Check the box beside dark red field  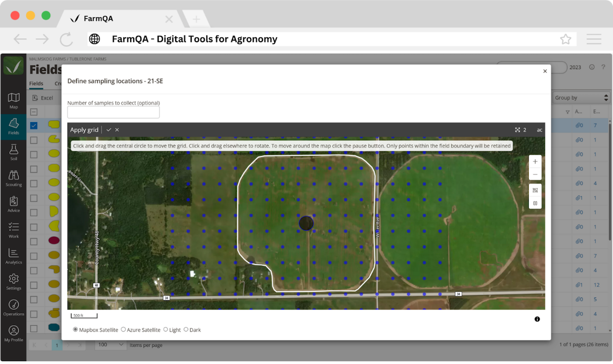[34, 241]
